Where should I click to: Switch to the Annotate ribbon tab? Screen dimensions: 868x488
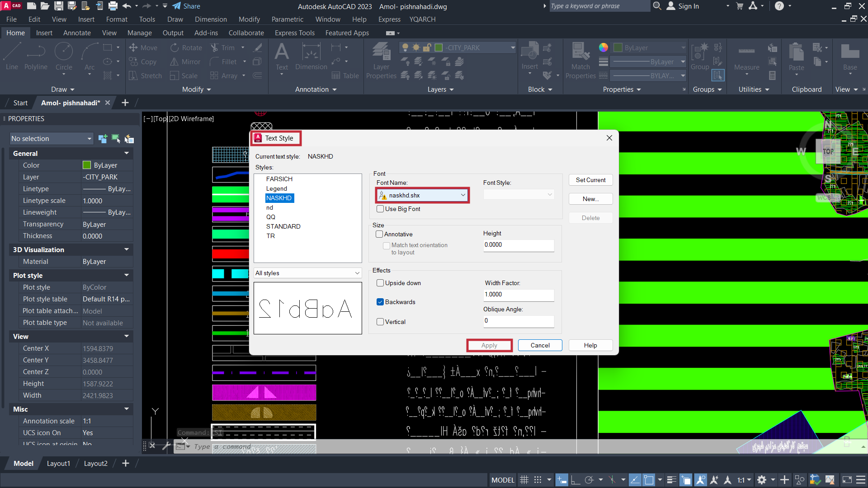77,33
